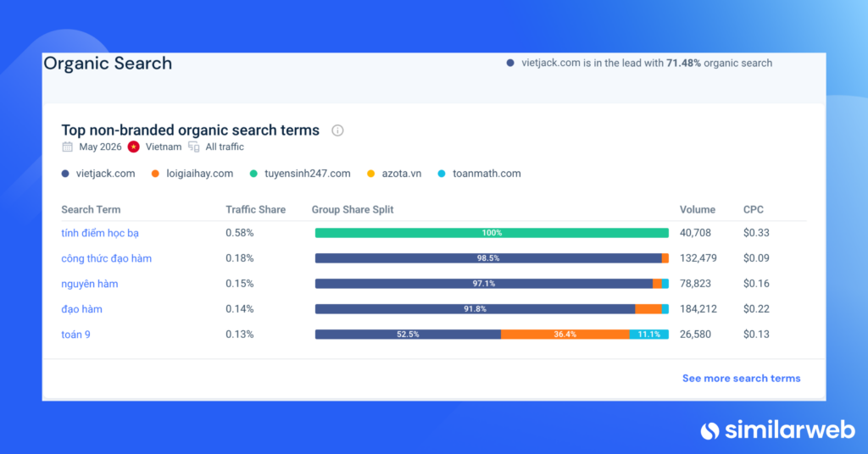Click the Top non-branded organic search terms title

coord(191,130)
